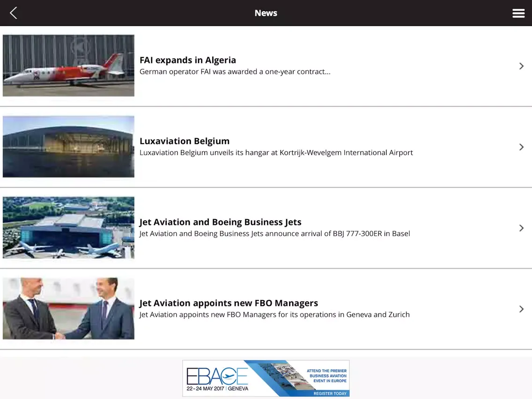Open chevron for Jet Aviation and Boeing Business Jets
Viewport: 532px width, 399px height.
click(522, 228)
